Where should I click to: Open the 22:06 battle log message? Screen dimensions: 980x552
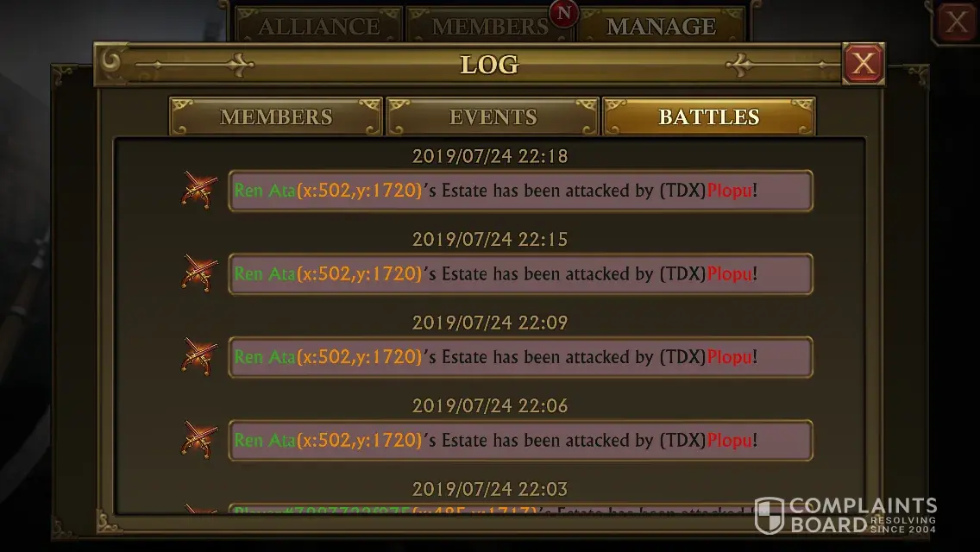pos(521,440)
